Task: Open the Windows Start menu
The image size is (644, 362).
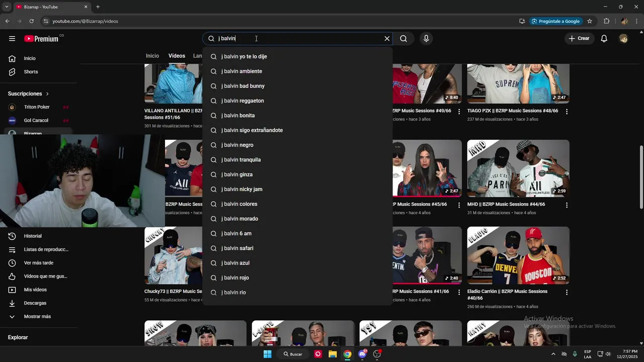Action: pos(268,354)
